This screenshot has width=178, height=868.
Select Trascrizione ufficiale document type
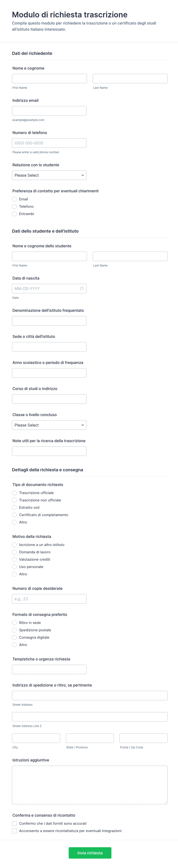point(14,493)
